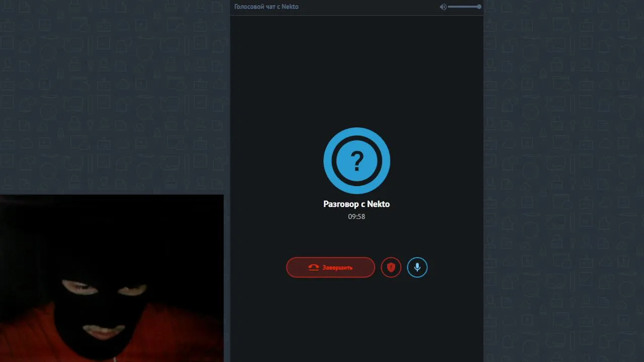Click the blue question mark avatar

357,161
